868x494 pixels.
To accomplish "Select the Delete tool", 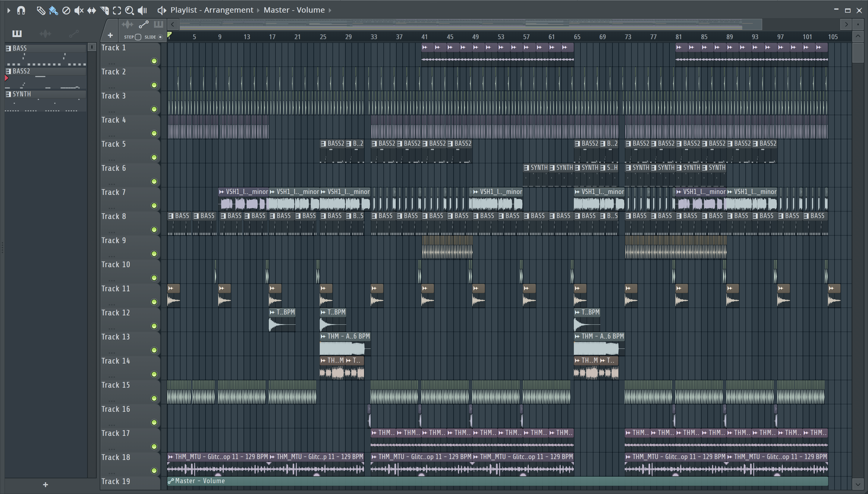I will (66, 11).
